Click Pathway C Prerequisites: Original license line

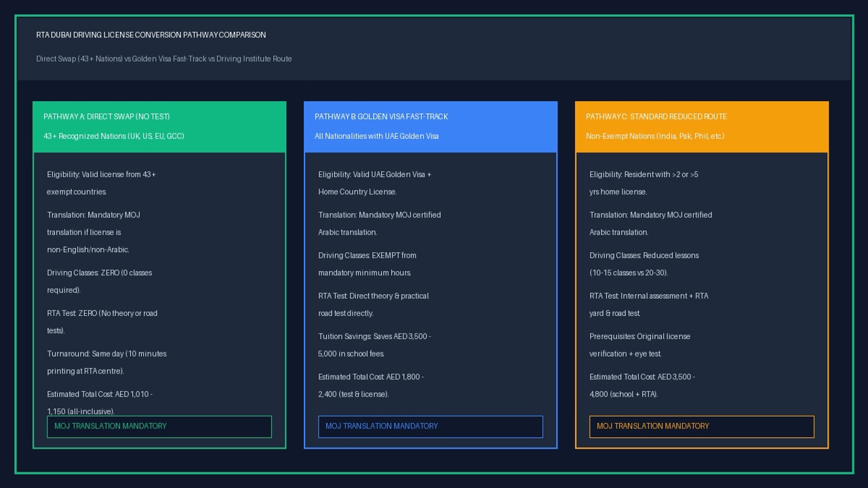(640, 345)
